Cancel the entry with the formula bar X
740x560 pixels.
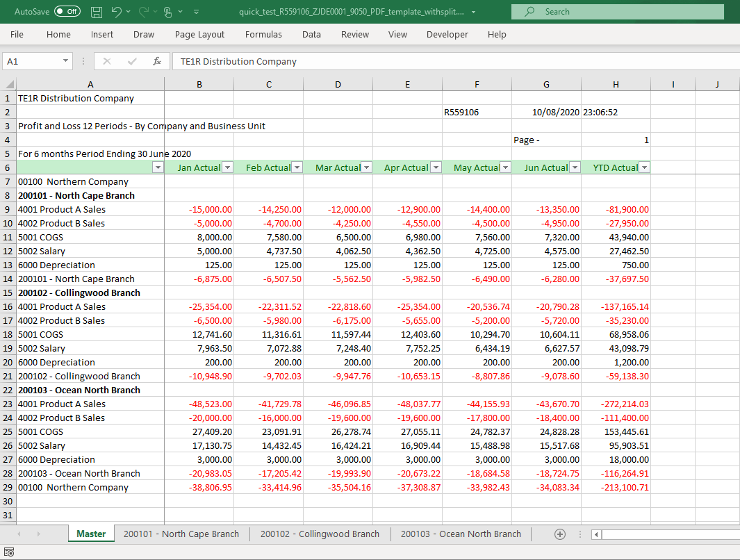click(106, 61)
